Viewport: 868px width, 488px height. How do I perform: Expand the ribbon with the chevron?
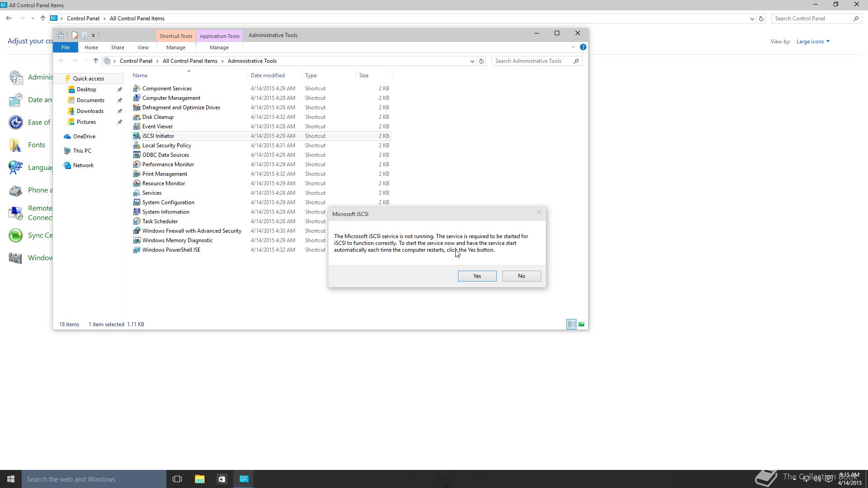tap(573, 47)
